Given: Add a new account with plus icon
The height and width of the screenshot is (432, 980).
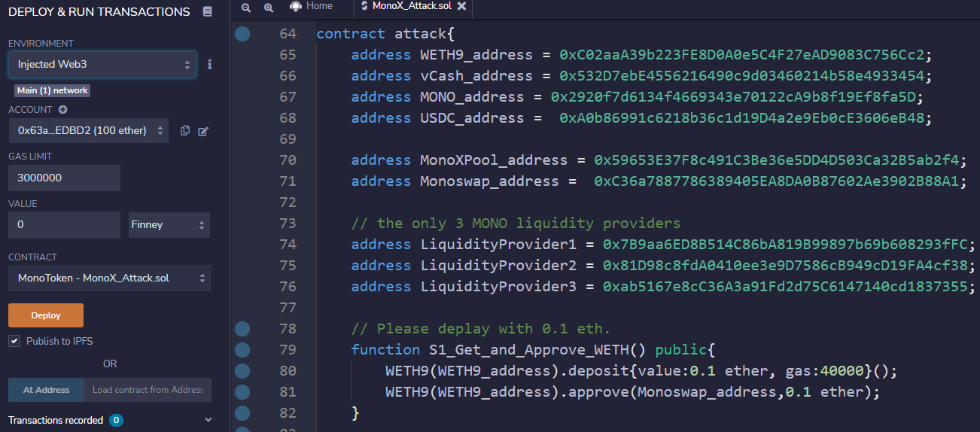Looking at the screenshot, I should coord(63,110).
